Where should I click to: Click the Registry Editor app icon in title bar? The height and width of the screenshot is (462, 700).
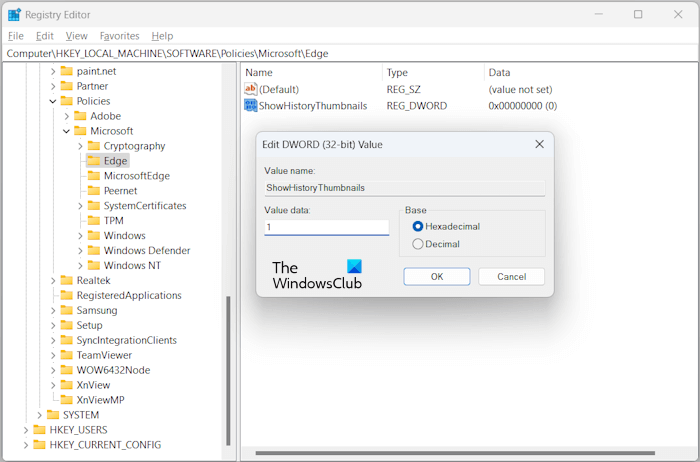[14, 15]
